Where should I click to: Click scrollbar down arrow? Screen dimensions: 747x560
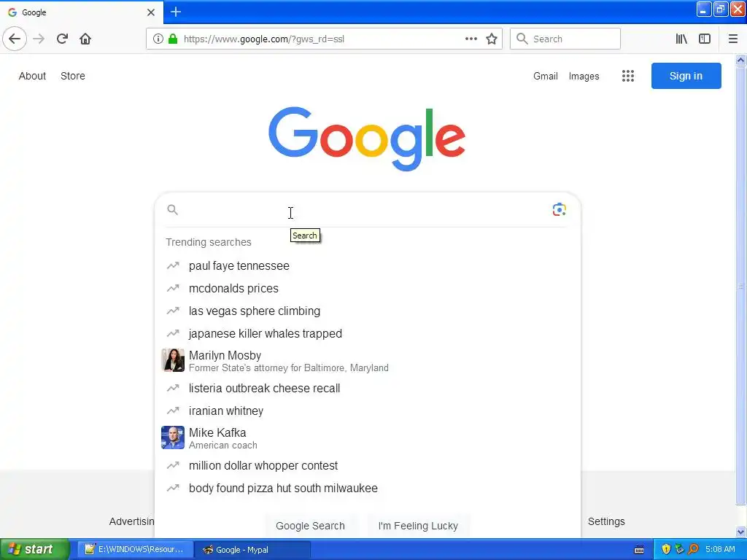[x=740, y=532]
